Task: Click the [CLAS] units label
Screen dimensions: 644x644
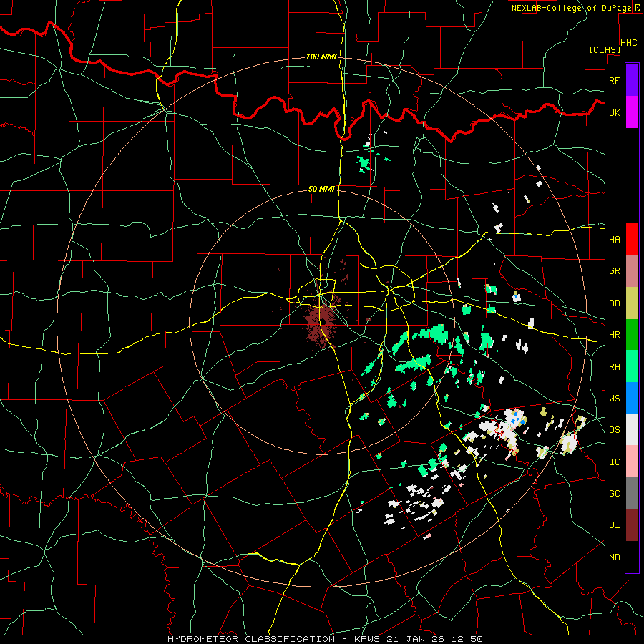Action: [605, 50]
